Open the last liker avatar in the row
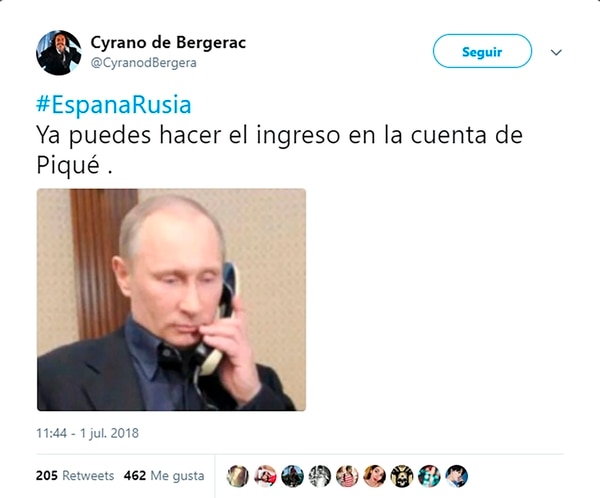The image size is (600, 498). click(457, 476)
